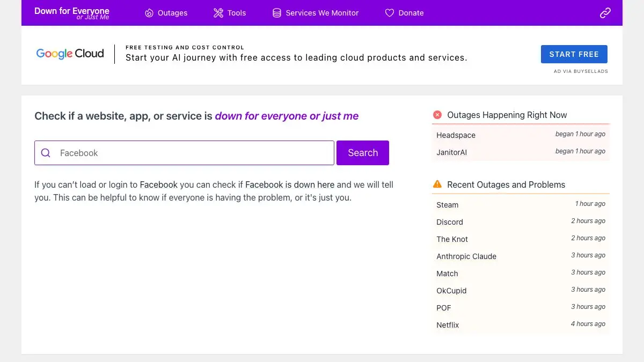Click the wrench icon beside Tools
This screenshot has height=362, width=644.
tap(218, 13)
